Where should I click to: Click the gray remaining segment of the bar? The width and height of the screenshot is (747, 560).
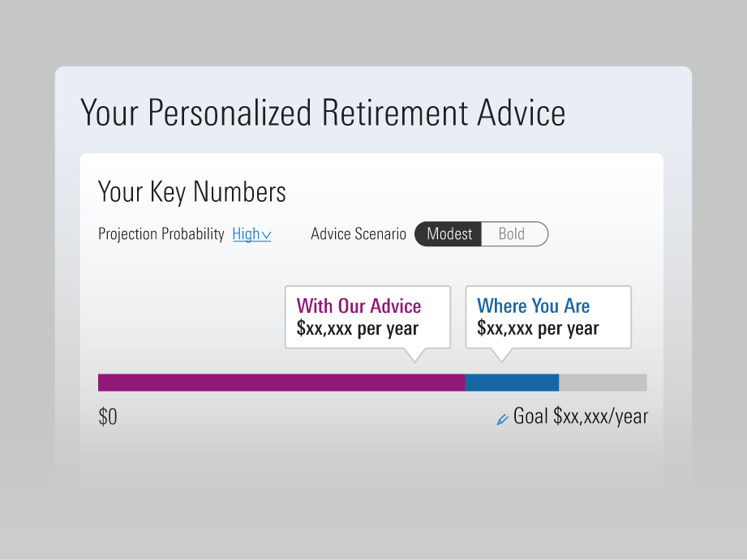coord(603,383)
